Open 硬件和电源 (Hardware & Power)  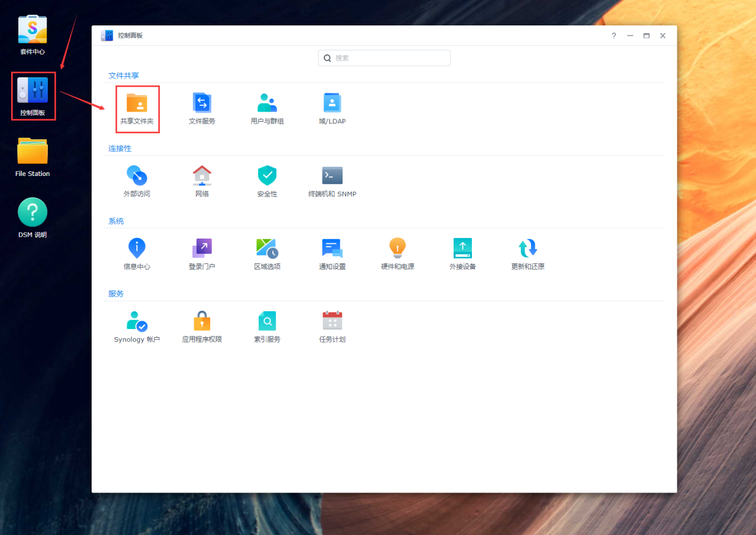[x=397, y=249]
